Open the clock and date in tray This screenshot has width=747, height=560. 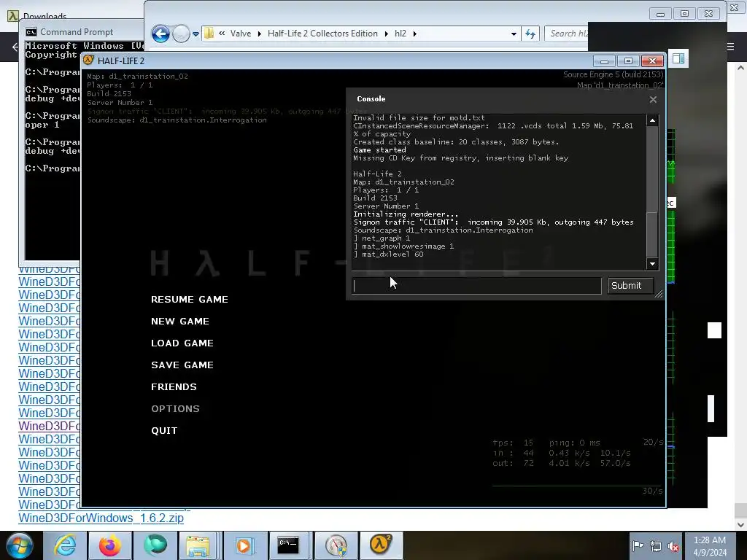[710, 546]
